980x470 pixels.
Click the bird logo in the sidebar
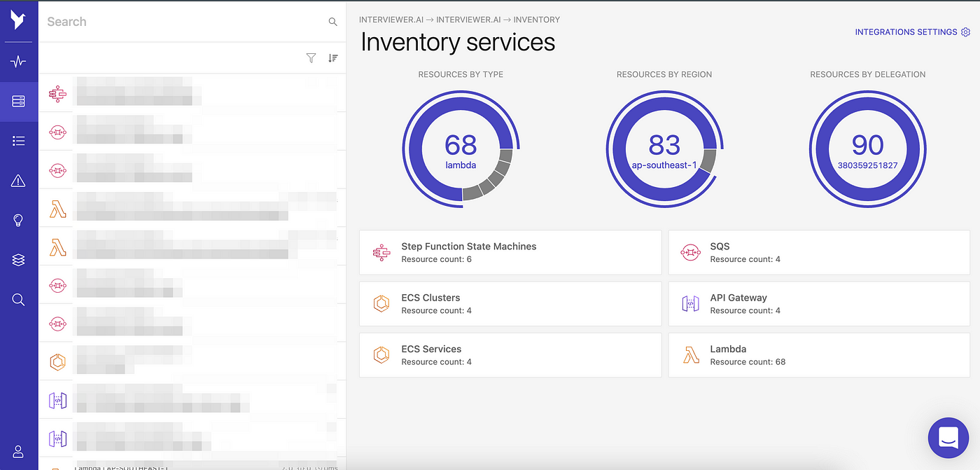[18, 20]
